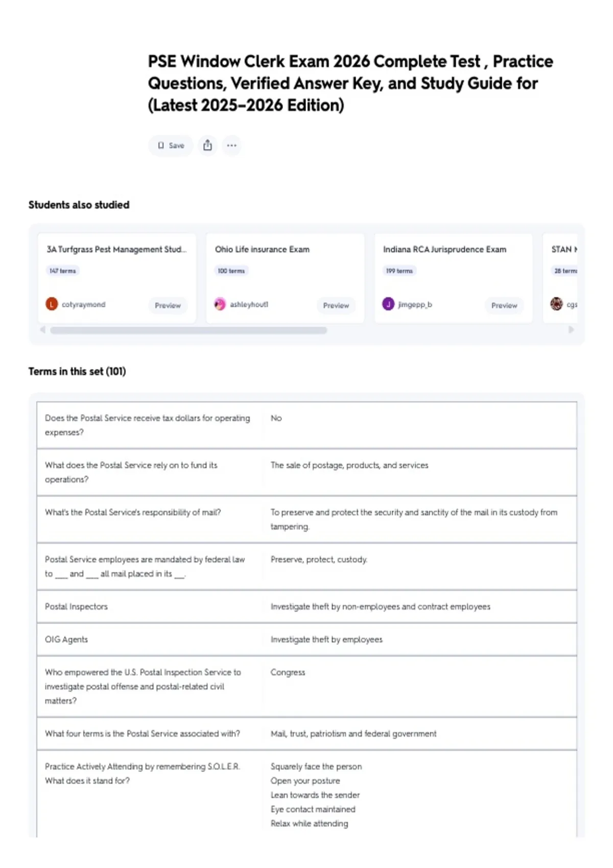Click the horizontal scrollbar under study cards
Screen dimensions: 613x868
188,330
